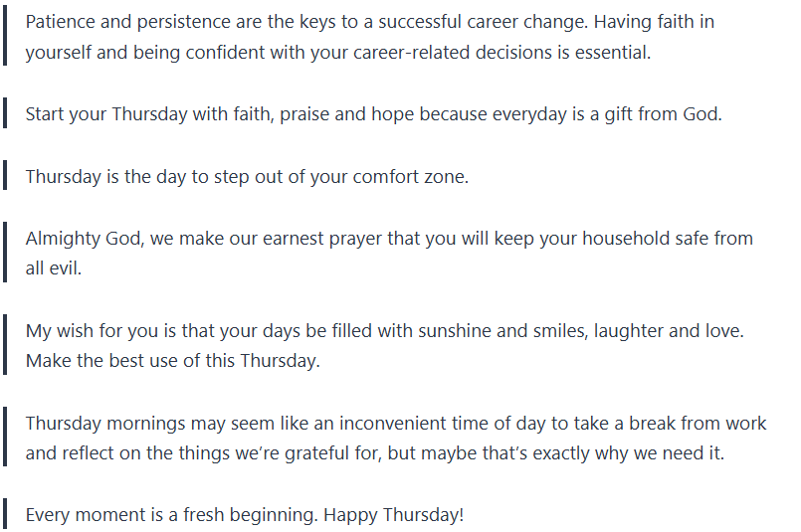This screenshot has height=532, width=801.
Task: Click the vertical bar beside 'Patience and persistence' quote
Action: pyautogui.click(x=5, y=37)
